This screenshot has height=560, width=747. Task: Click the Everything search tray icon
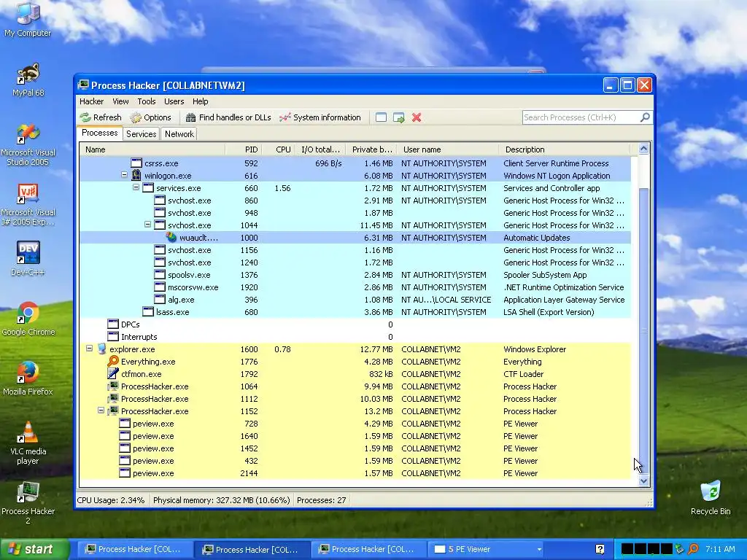point(693,549)
